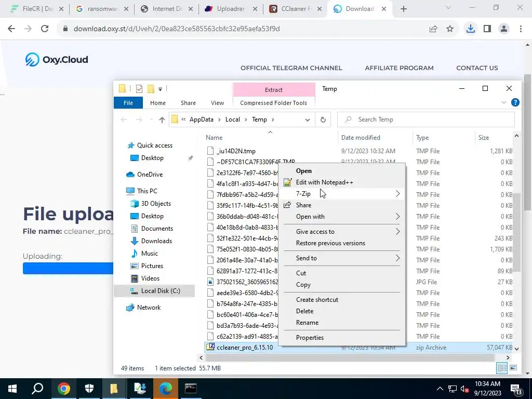This screenshot has height=399, width=532.
Task: Switch to Uploadrar browser tab
Action: 230,9
